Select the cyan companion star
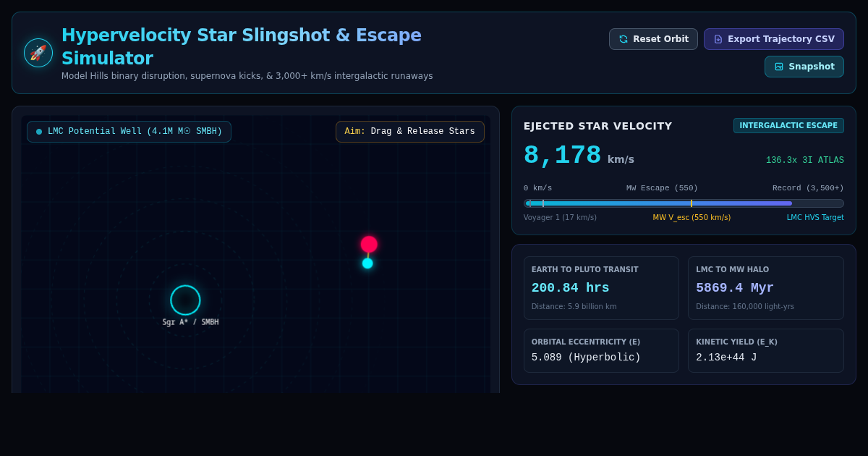The height and width of the screenshot is (456, 868). 367,263
